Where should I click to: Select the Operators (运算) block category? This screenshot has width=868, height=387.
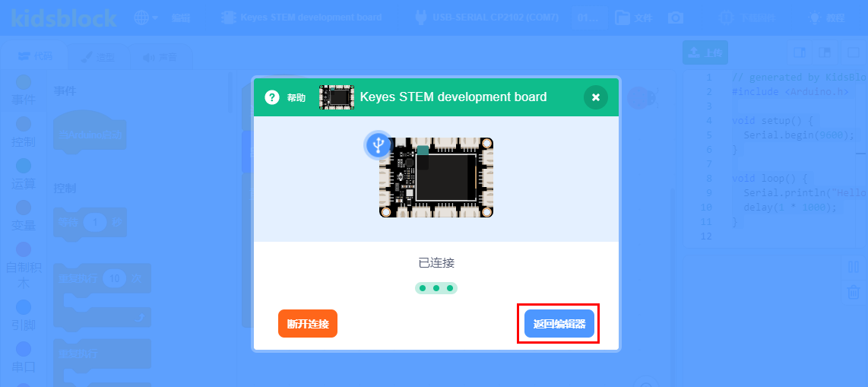coord(24,174)
